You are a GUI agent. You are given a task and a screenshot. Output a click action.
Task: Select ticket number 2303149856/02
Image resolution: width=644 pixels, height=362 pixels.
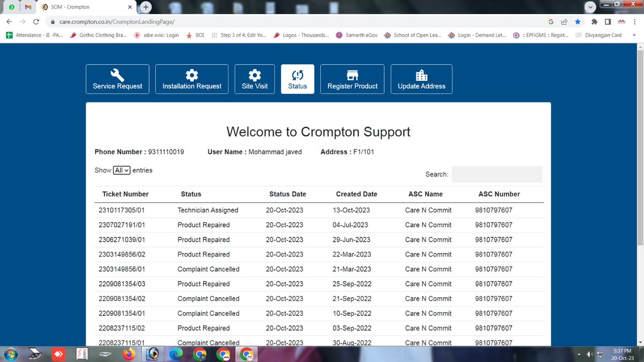coord(122,254)
